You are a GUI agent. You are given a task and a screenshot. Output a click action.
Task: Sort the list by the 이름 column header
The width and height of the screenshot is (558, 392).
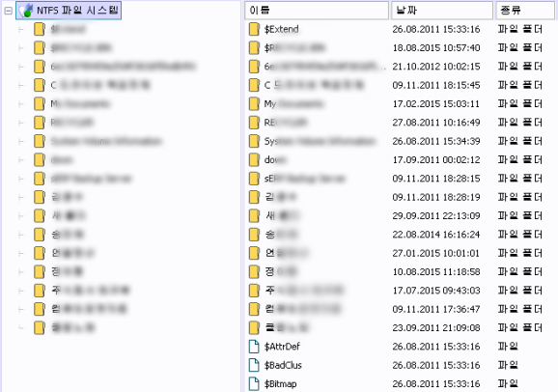point(317,10)
